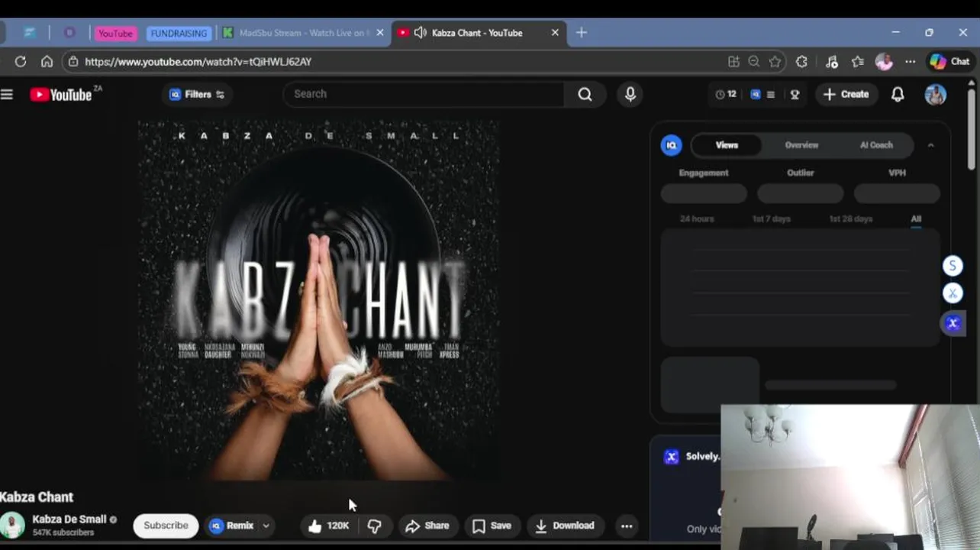The height and width of the screenshot is (550, 980).
Task: Collapse the vidIQ panel chevron
Action: [930, 145]
